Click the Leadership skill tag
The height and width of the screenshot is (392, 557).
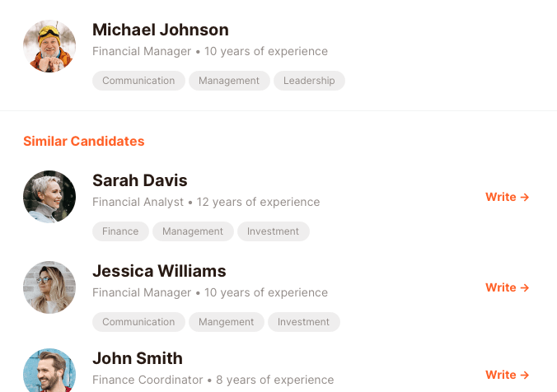pos(309,81)
